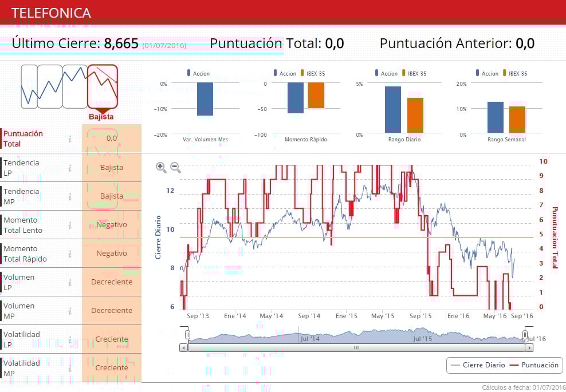Screen dimensions: 566x392
Task: Click the Jul '14 label in the navigator
Action: (x=310, y=339)
